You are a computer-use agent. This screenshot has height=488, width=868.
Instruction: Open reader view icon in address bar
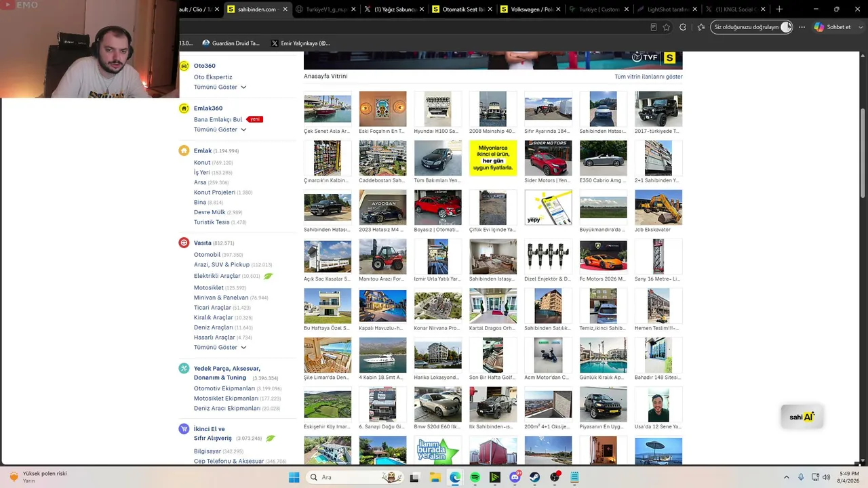point(653,27)
